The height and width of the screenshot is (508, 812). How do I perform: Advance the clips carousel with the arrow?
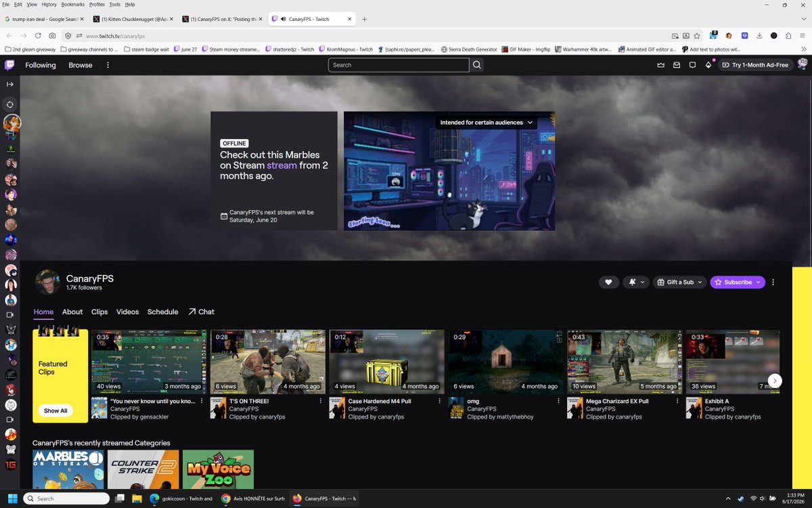(x=775, y=381)
